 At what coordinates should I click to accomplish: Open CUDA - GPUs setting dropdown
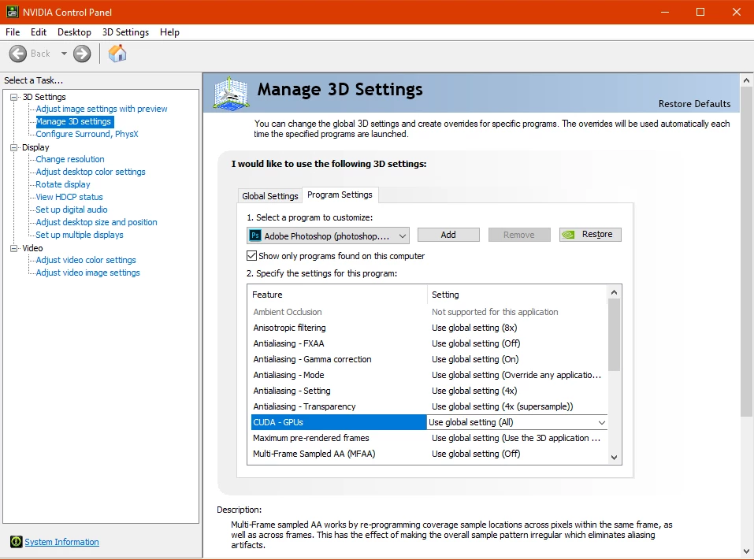tap(602, 422)
